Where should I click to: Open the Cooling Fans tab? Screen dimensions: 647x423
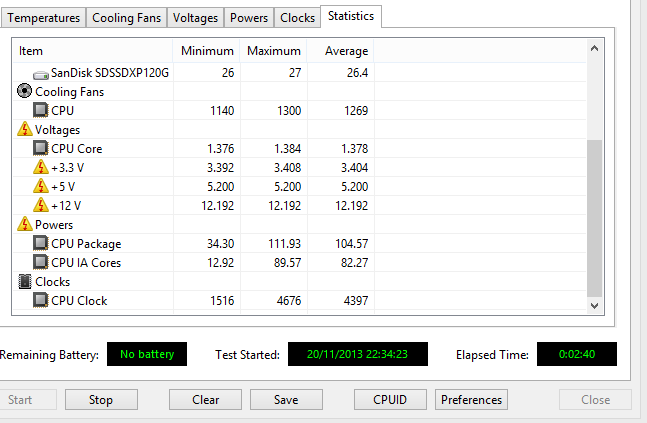pyautogui.click(x=126, y=18)
